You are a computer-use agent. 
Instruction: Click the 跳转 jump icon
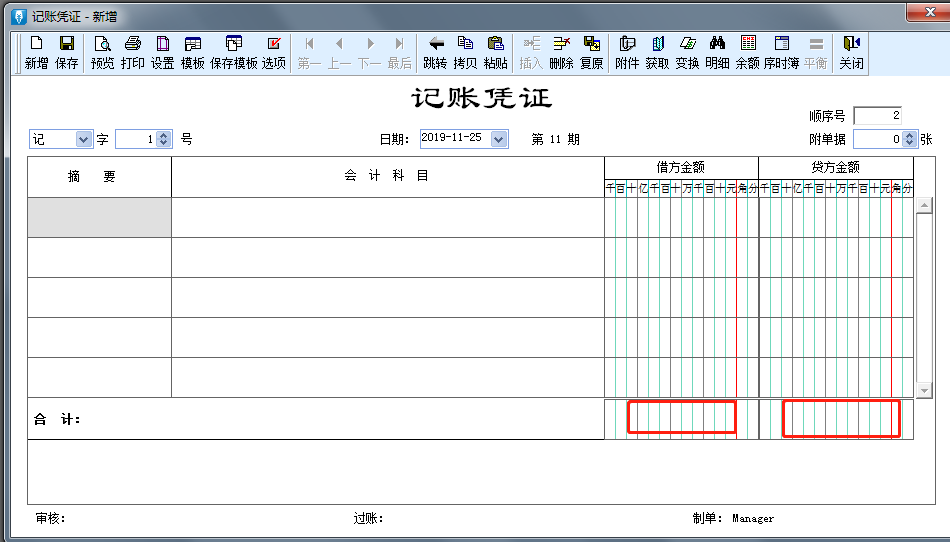pyautogui.click(x=435, y=52)
